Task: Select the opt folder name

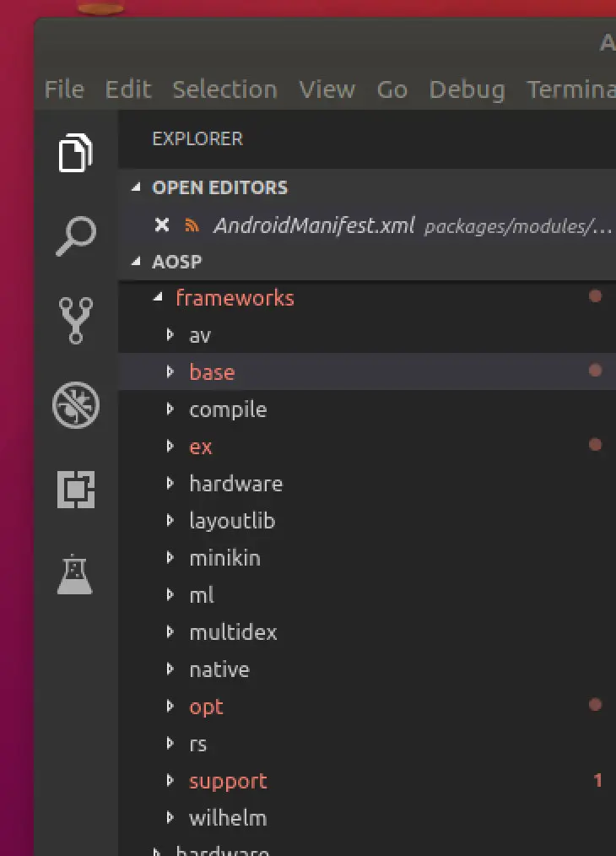Action: (x=206, y=707)
